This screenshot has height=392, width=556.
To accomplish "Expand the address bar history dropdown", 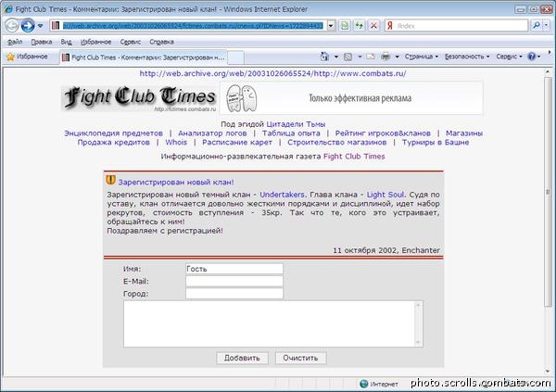I will pos(331,26).
